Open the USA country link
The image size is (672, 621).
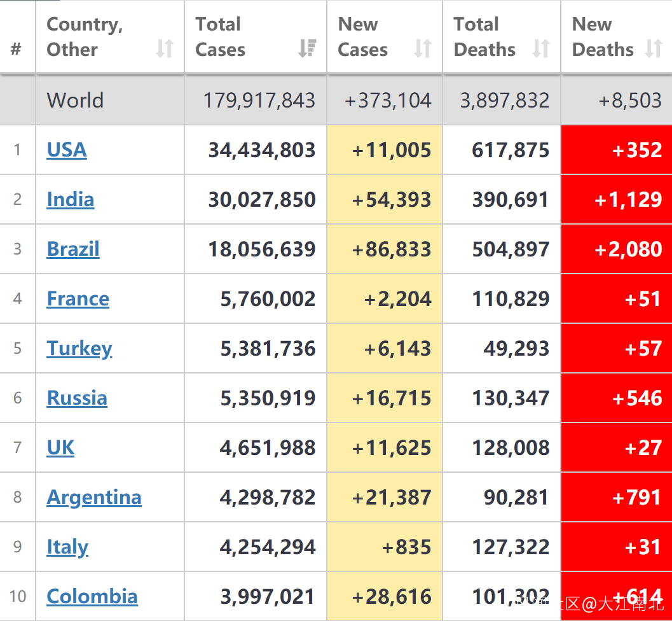point(67,150)
